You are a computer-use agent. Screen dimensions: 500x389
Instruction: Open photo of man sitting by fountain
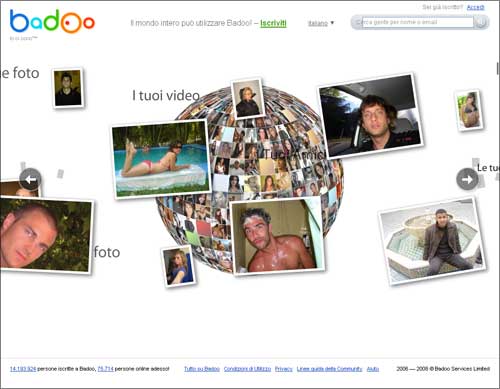point(432,241)
